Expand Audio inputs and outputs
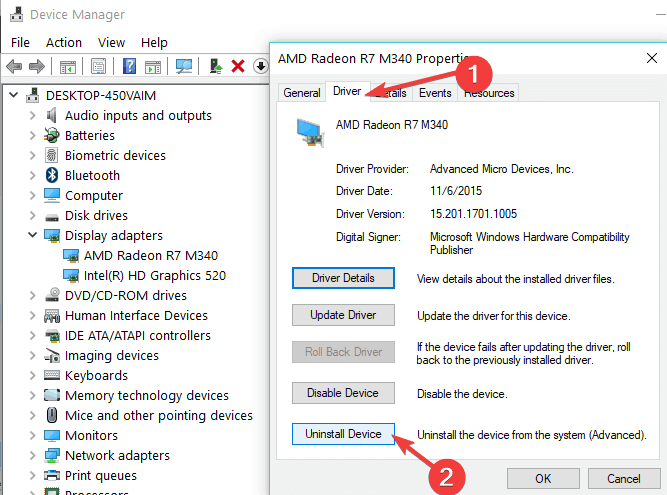Viewport: 667px width, 495px height. tap(32, 115)
